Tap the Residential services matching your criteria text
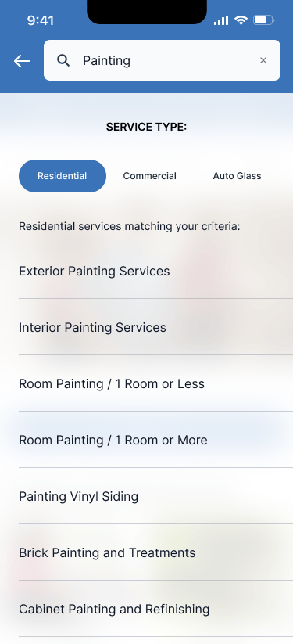Screen dimensions: 293x644 click(x=129, y=226)
